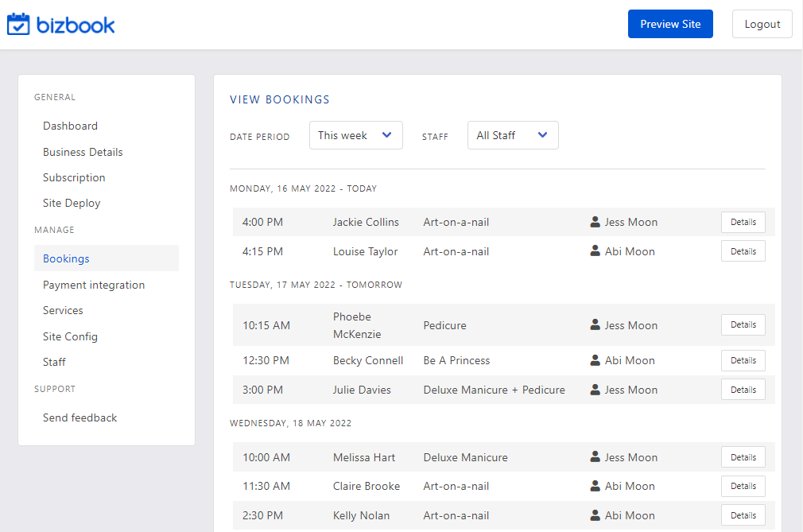Click the staff icon in Becky Connell's row
This screenshot has width=803, height=532.
click(x=595, y=360)
